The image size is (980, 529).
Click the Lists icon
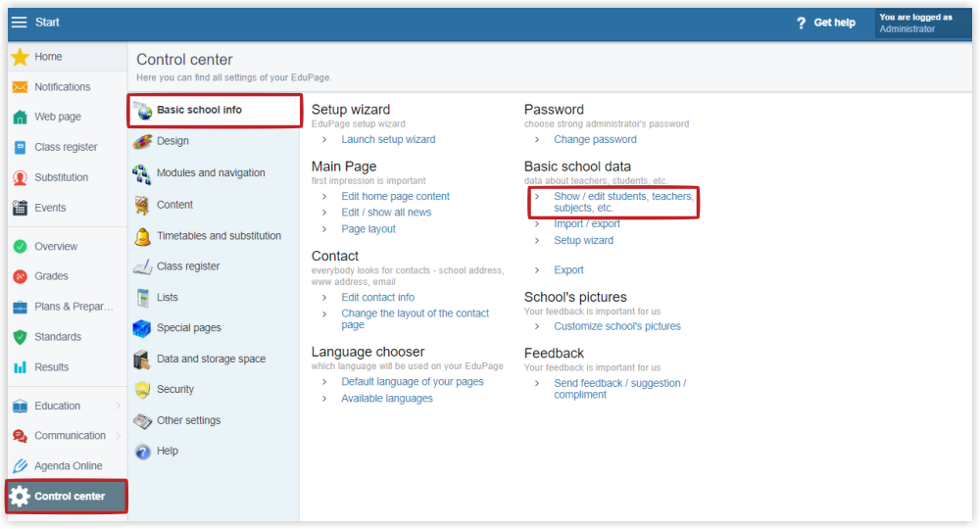pyautogui.click(x=143, y=297)
